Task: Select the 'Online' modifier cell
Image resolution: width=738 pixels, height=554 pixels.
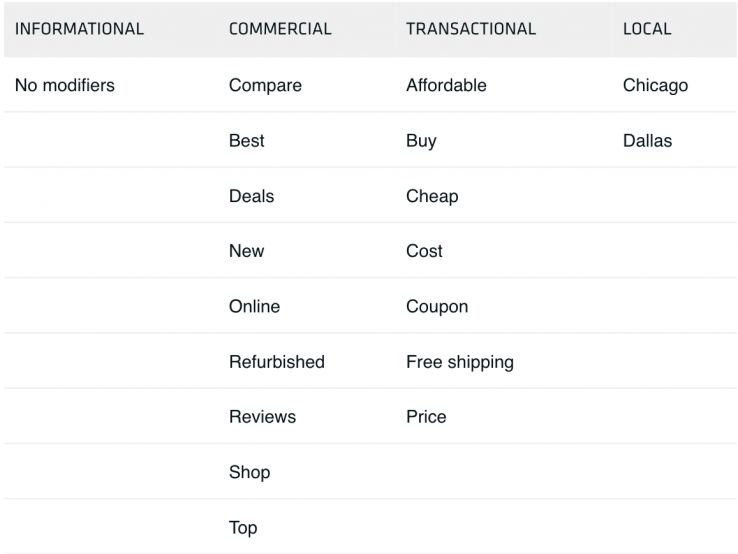Action: click(x=254, y=306)
